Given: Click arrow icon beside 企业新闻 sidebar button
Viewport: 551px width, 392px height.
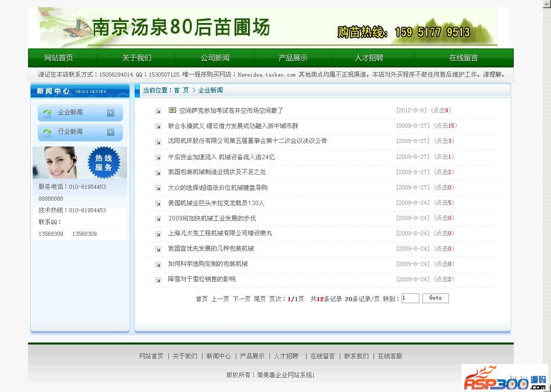Looking at the screenshot, I should tap(111, 113).
